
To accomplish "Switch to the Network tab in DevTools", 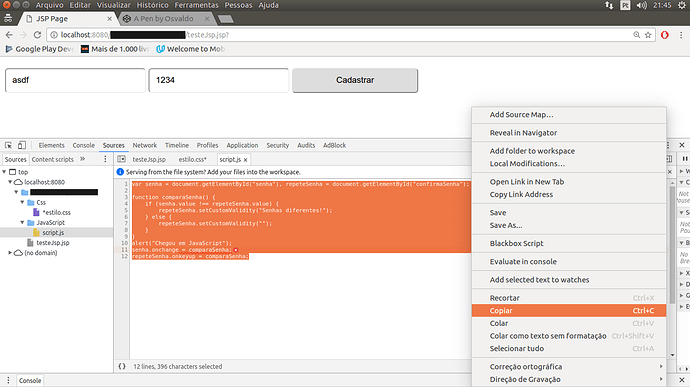I will pos(145,145).
